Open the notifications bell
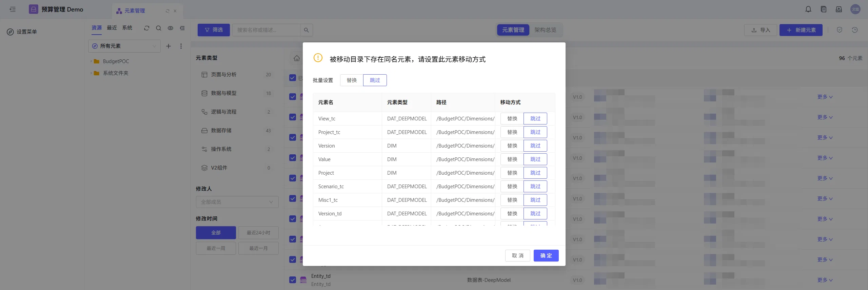Viewport: 868px width, 290px height. (x=808, y=9)
